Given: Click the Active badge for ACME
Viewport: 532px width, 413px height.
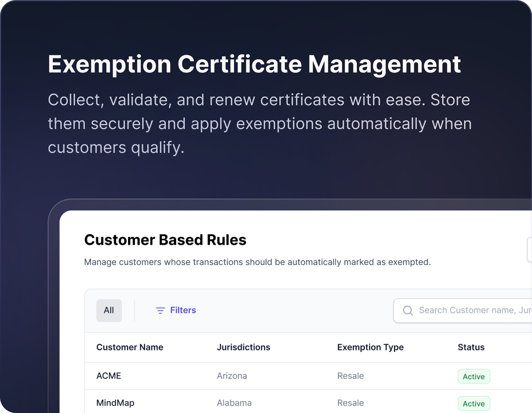Looking at the screenshot, I should click(474, 377).
